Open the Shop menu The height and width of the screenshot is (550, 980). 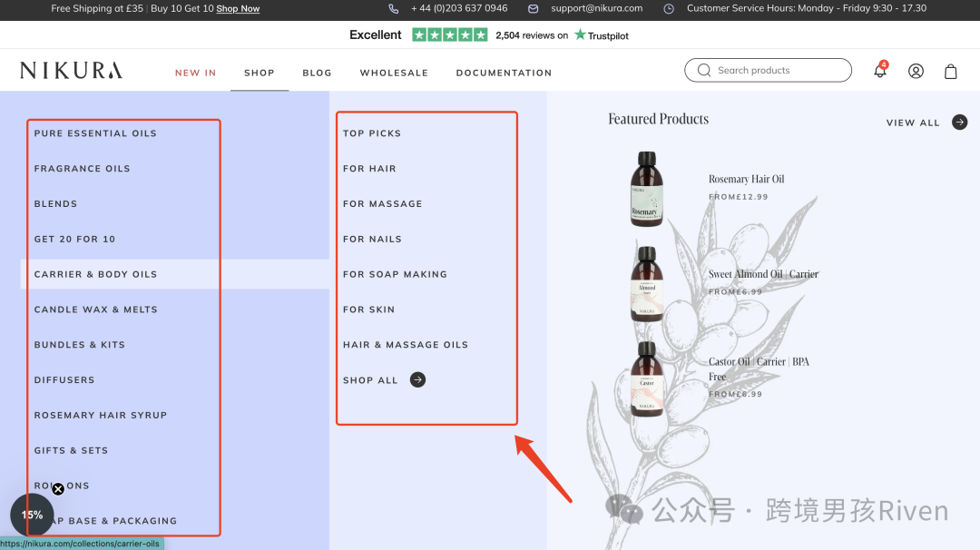point(260,73)
